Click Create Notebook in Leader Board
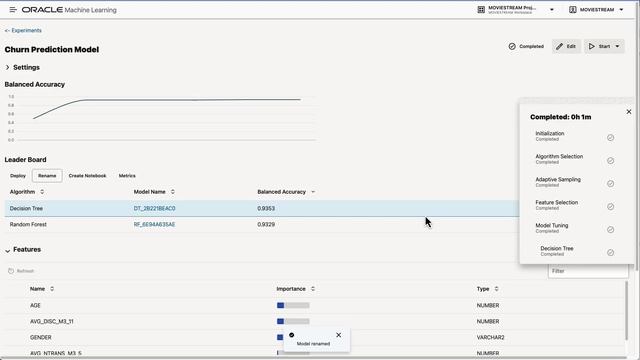This screenshot has width=640, height=360. (x=87, y=176)
